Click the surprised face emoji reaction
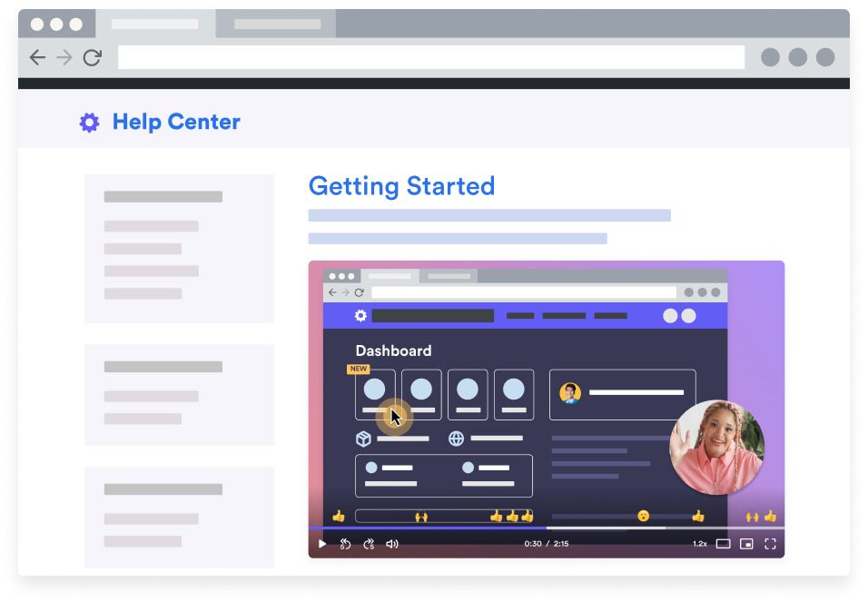 tap(643, 516)
